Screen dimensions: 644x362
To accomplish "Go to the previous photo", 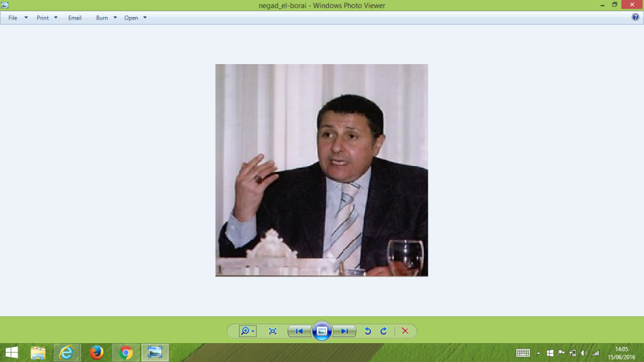I will click(299, 331).
